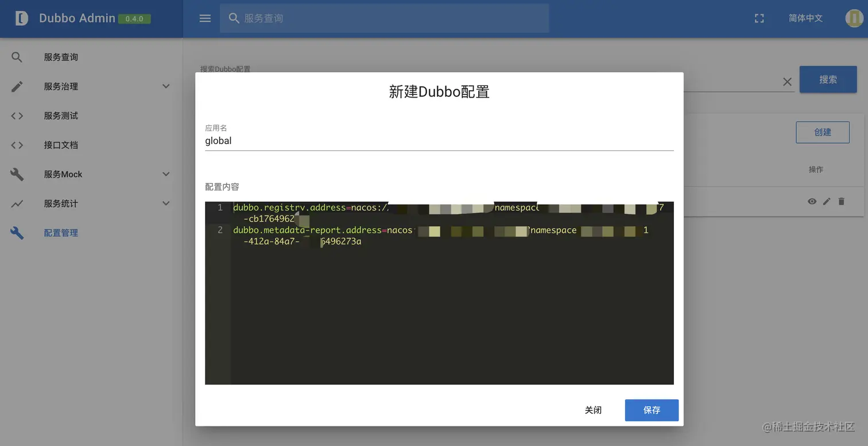Click the 关闭 button in dialog
The image size is (868, 446).
593,410
